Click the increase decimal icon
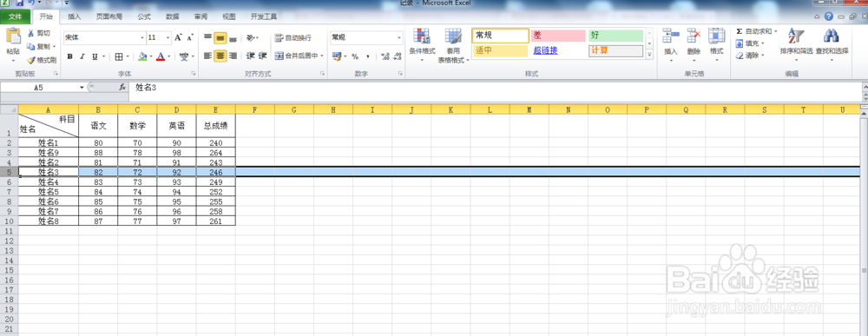The width and height of the screenshot is (868, 336). pos(385,56)
